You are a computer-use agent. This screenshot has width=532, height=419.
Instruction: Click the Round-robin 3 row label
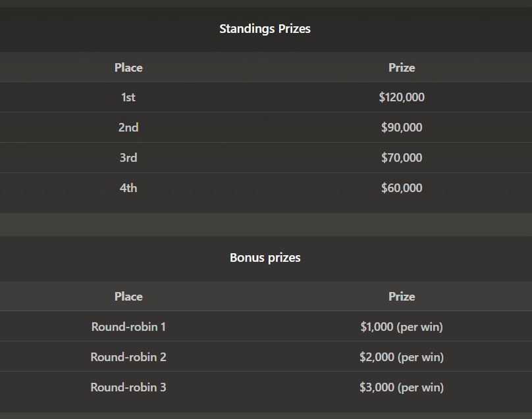[x=128, y=387]
